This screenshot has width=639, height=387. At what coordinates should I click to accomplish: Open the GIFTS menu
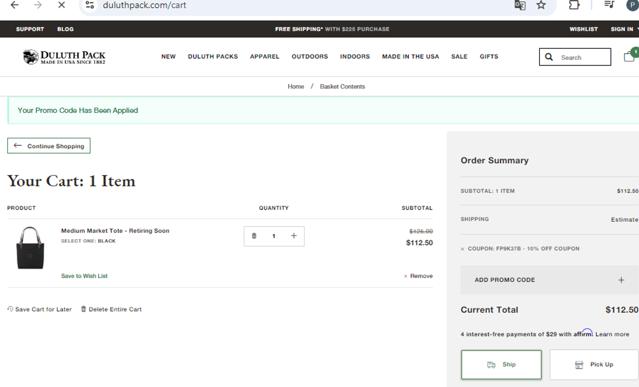click(489, 57)
